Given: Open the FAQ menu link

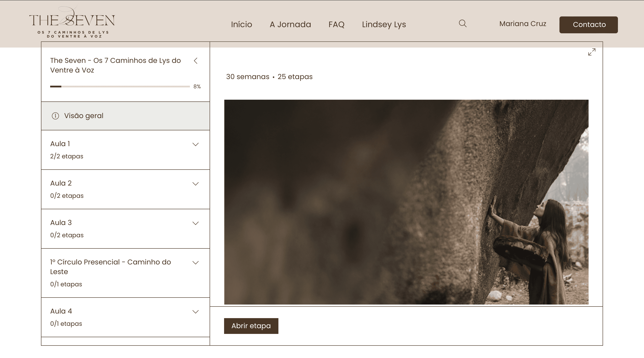Looking at the screenshot, I should point(336,25).
